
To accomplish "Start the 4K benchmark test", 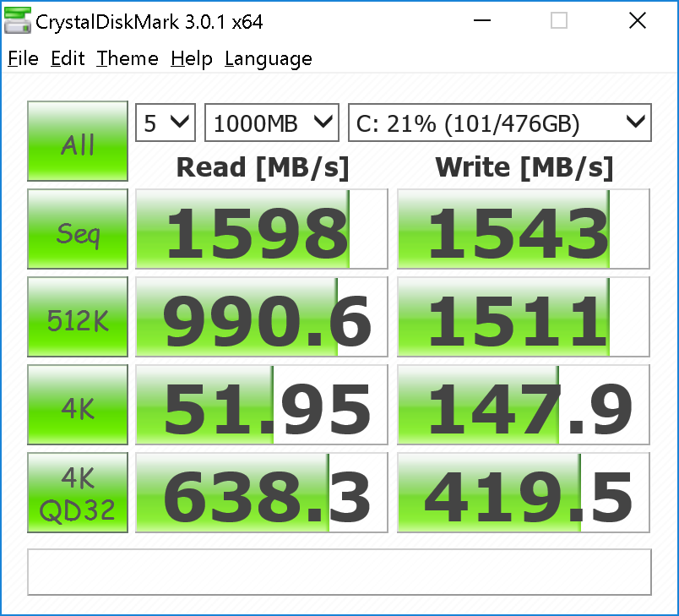I will tap(78, 405).
